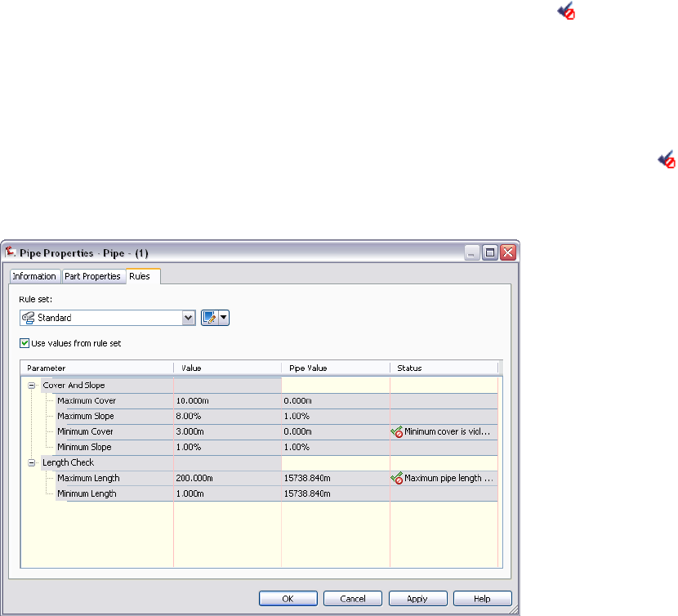Viewport: 678px width, 616px height.
Task: Click the Maximum pipe length status text
Action: [448, 478]
